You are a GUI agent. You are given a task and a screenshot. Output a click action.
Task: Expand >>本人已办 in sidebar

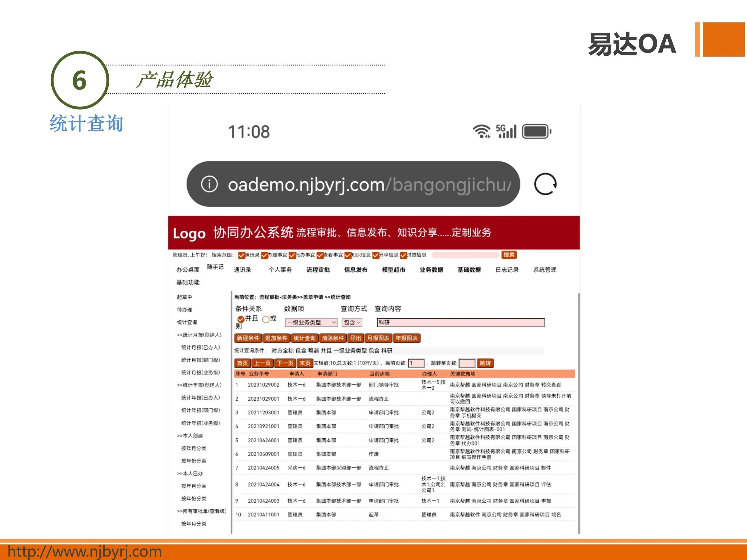[190, 474]
